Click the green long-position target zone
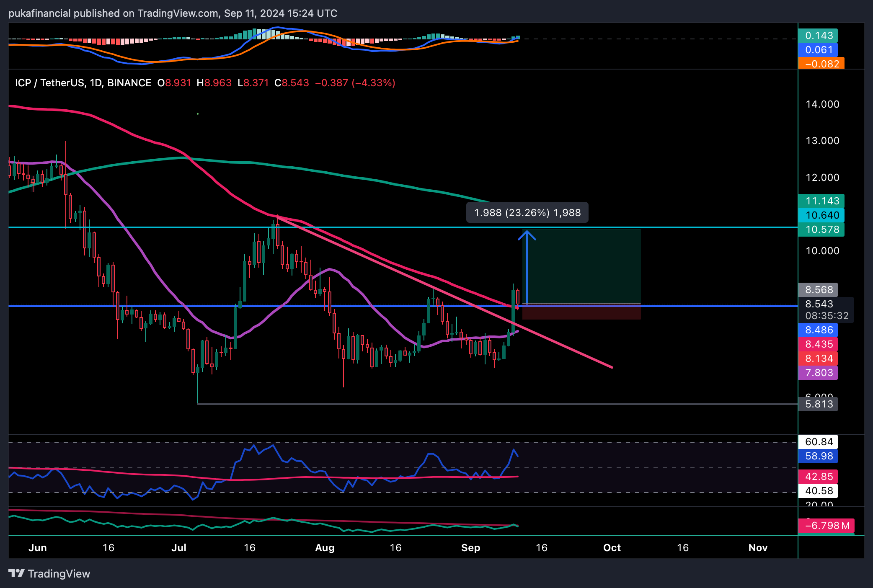This screenshot has height=588, width=873. 582,266
